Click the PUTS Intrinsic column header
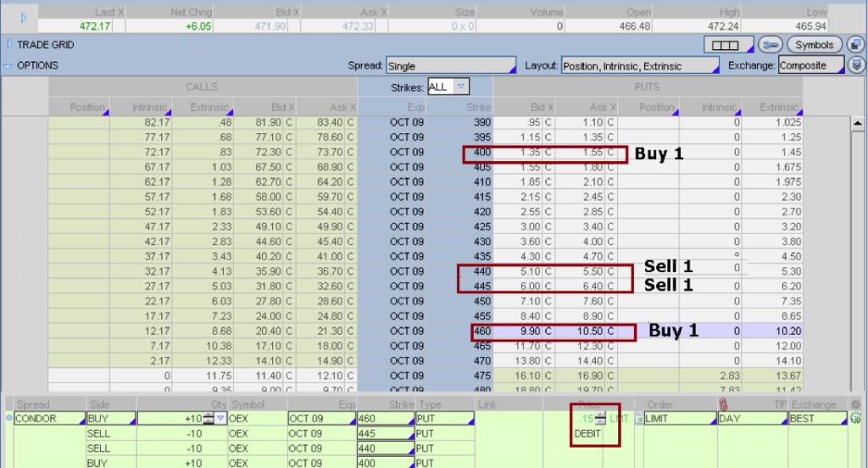This screenshot has height=468, width=868. (x=710, y=107)
